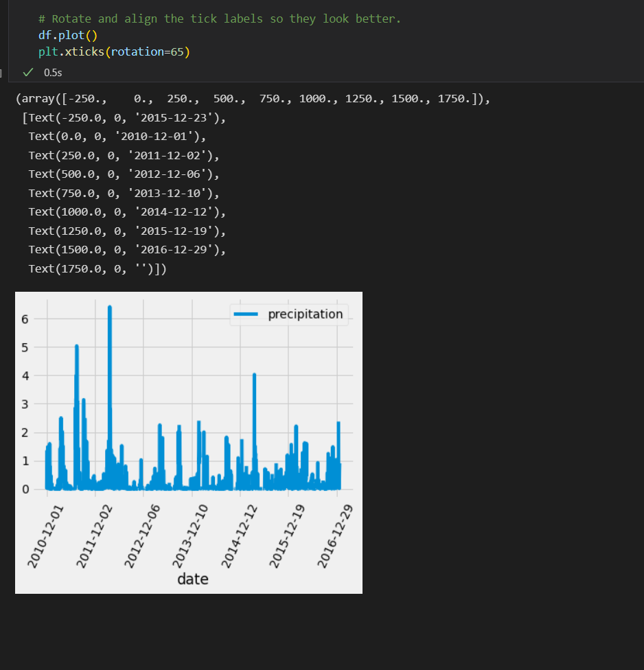Click the "6" value on the y-axis
Screen dimensions: 644x670
(25, 319)
